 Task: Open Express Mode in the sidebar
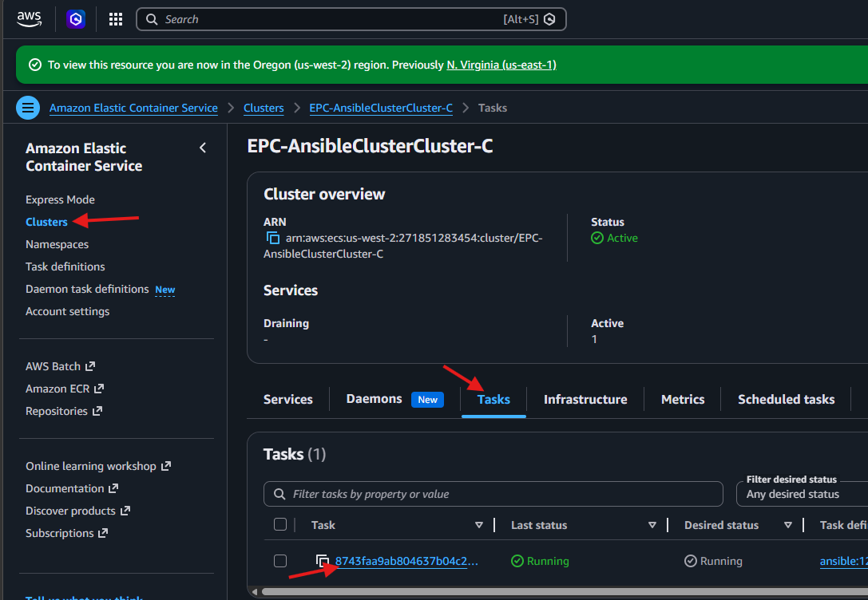pos(60,199)
